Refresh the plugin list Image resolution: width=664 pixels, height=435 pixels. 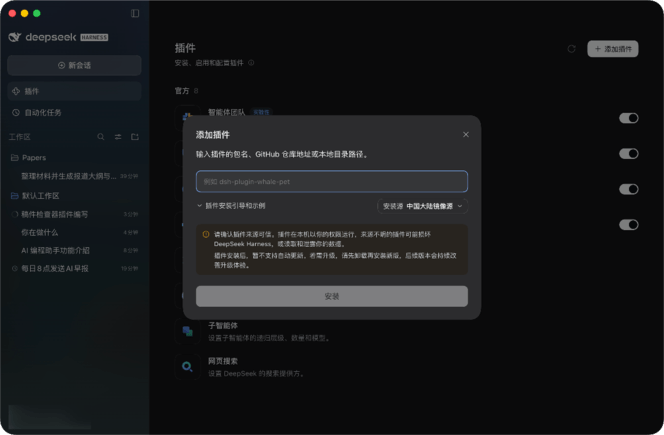[x=571, y=49]
